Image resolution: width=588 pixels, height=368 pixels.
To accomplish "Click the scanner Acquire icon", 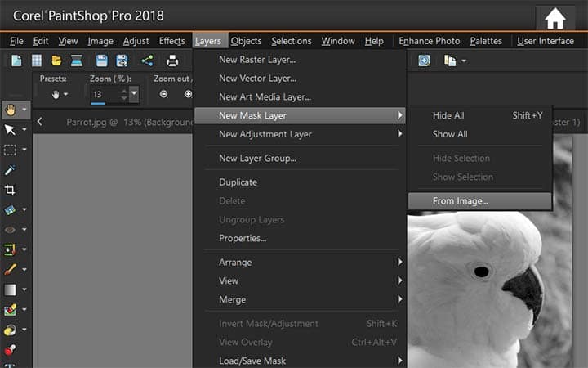I will (x=77, y=61).
